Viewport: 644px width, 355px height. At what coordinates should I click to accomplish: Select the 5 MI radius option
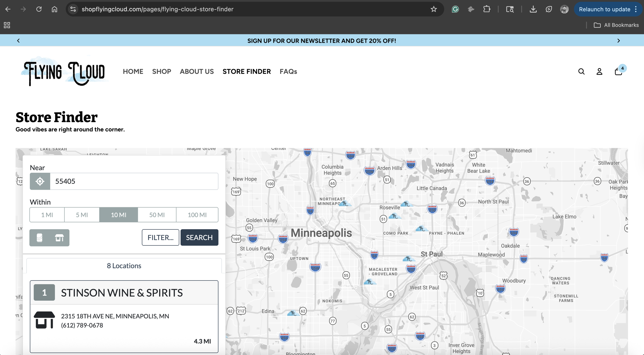click(x=82, y=215)
